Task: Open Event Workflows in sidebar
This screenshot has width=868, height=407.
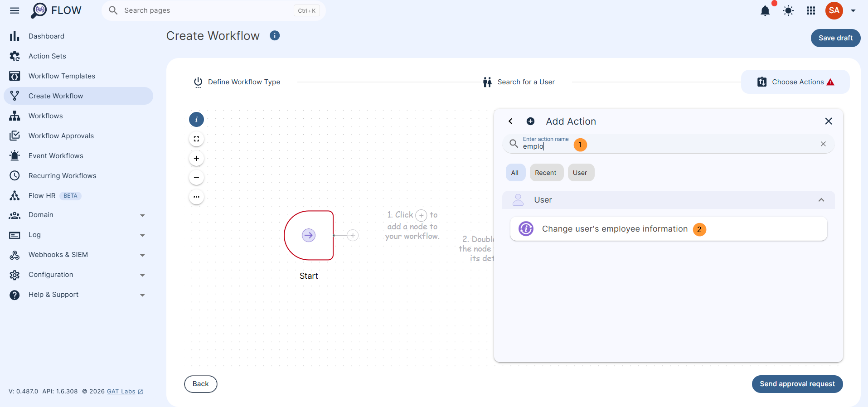Action: (78, 156)
